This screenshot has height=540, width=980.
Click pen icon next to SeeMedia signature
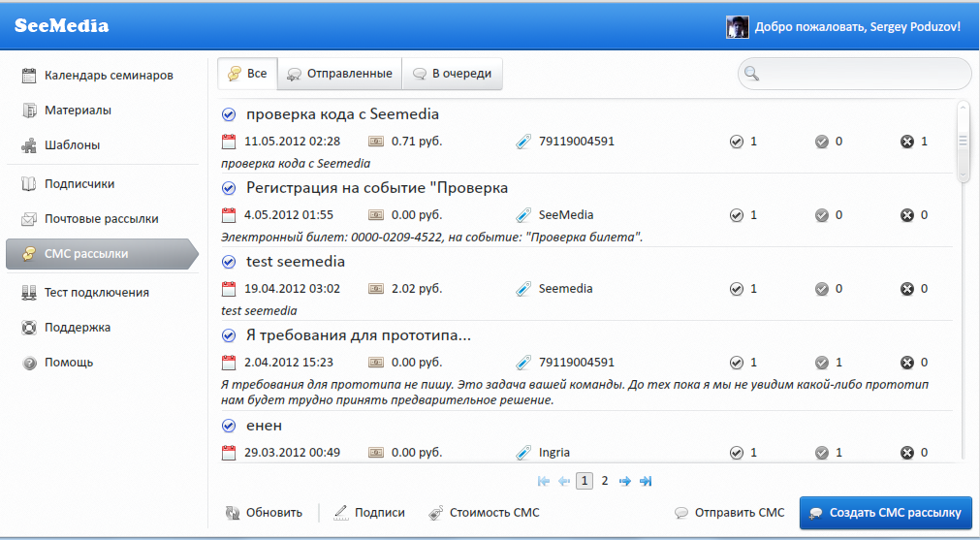coord(523,215)
